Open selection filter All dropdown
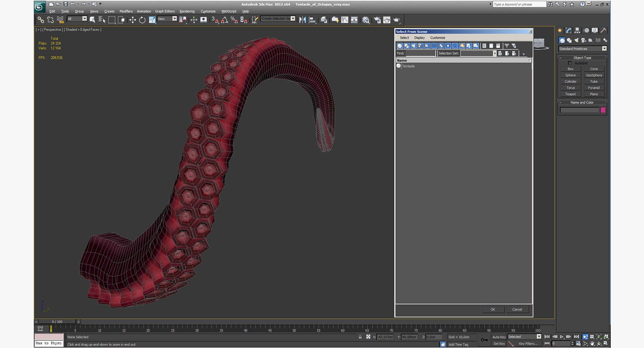The image size is (644, 348). pyautogui.click(x=77, y=19)
